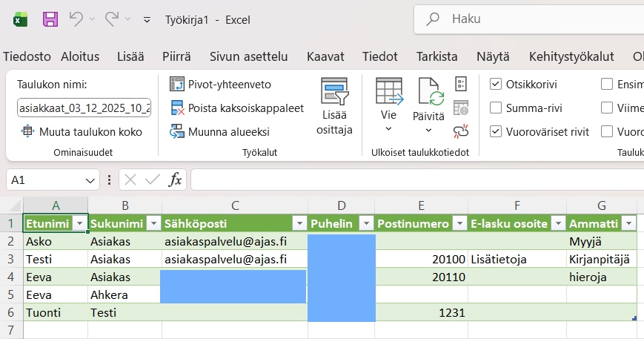Uncheck the Otsikkorivi checkbox
The image size is (644, 339).
click(x=496, y=85)
